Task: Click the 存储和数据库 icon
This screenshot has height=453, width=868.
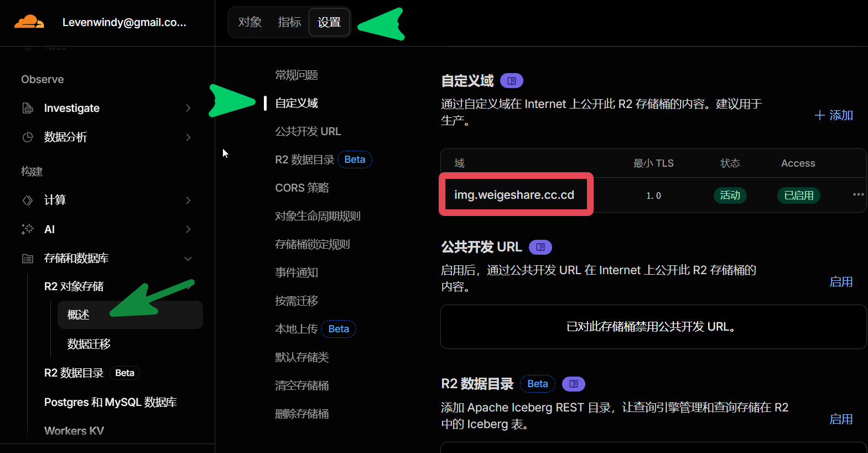Action: click(x=28, y=258)
